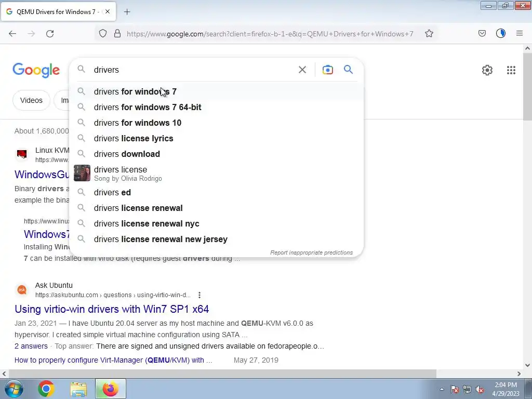This screenshot has height=399, width=532.
Task: Open the tracking protection shield icon
Action: (103, 34)
